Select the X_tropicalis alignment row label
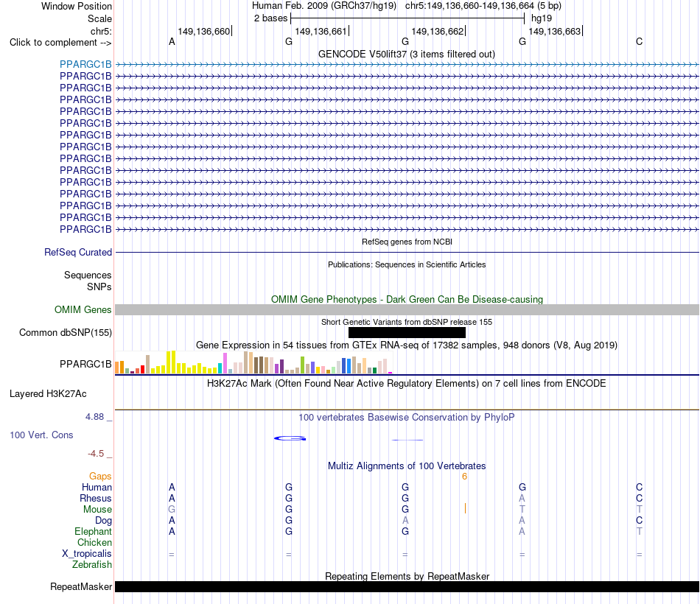700x604 pixels. pos(87,554)
